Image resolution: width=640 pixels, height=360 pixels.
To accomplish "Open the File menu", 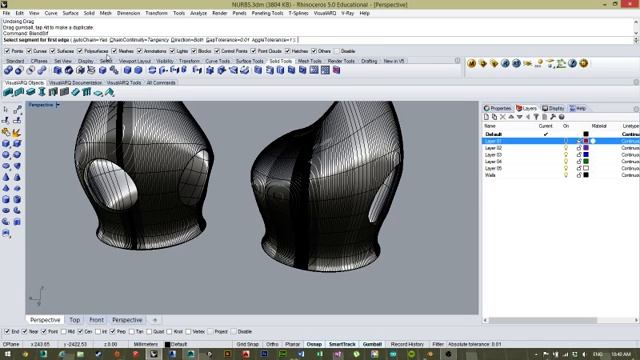I will point(7,13).
